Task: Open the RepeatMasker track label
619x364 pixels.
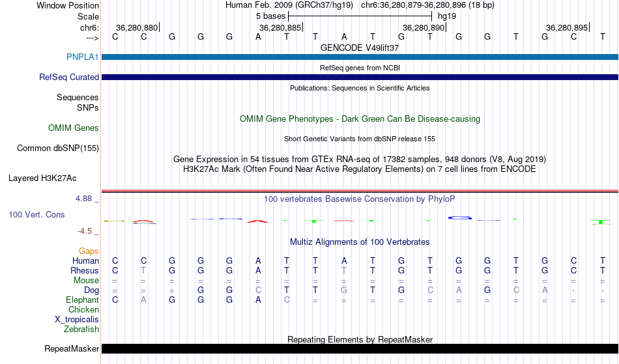Action: click(x=72, y=348)
